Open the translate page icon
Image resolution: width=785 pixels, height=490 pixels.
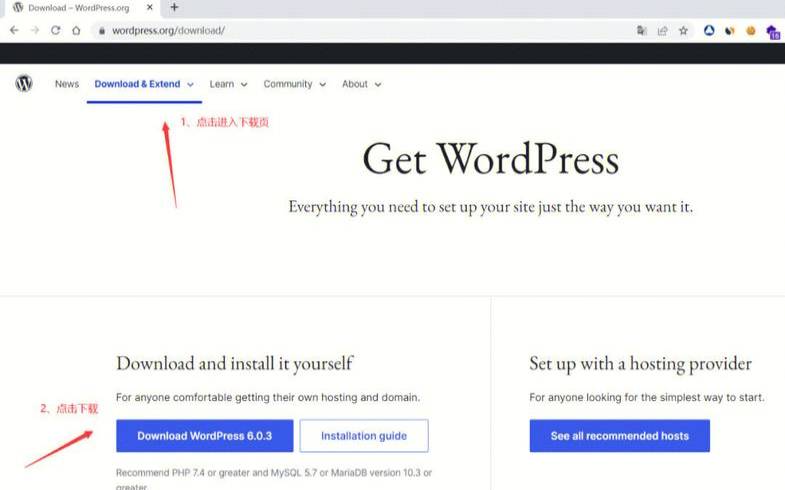[642, 31]
